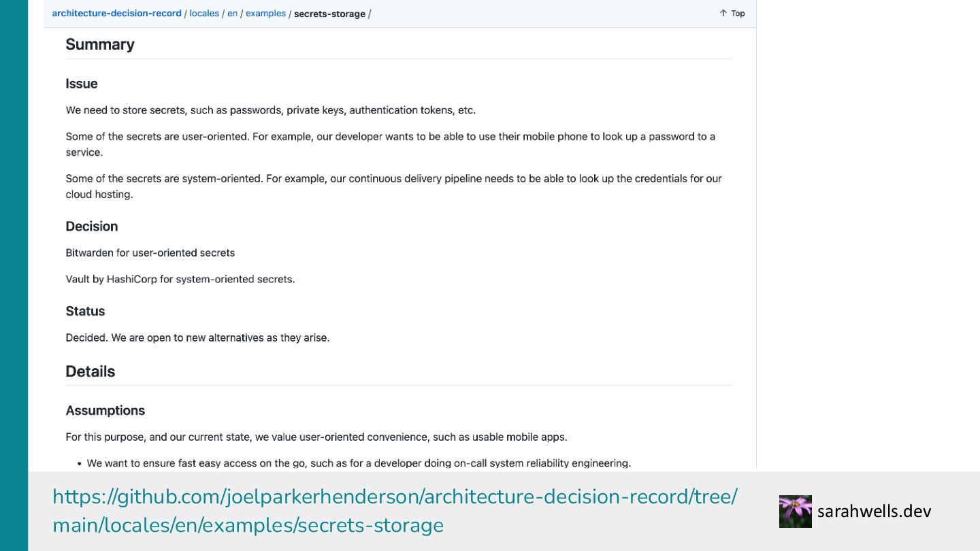Click the Summary heading
This screenshot has width=980, height=551.
click(100, 44)
